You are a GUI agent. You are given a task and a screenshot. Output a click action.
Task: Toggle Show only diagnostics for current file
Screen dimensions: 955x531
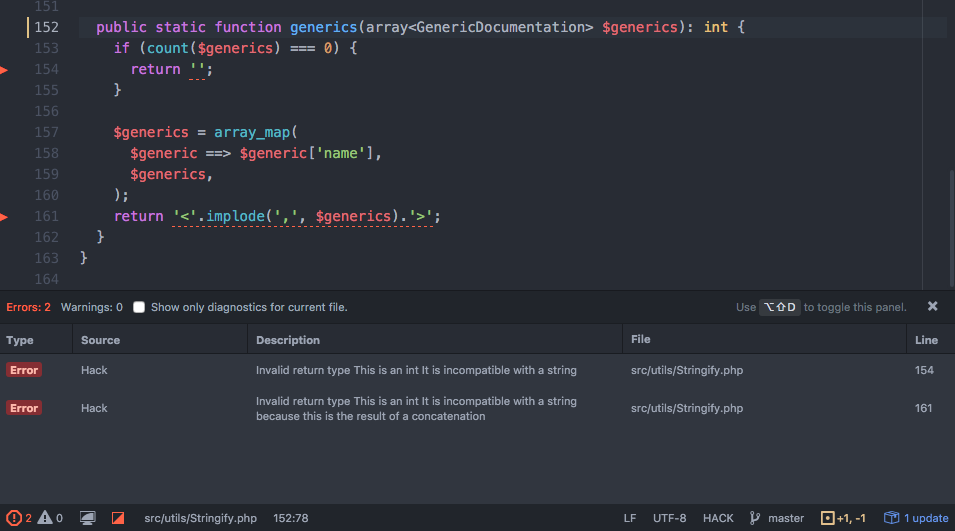click(139, 308)
